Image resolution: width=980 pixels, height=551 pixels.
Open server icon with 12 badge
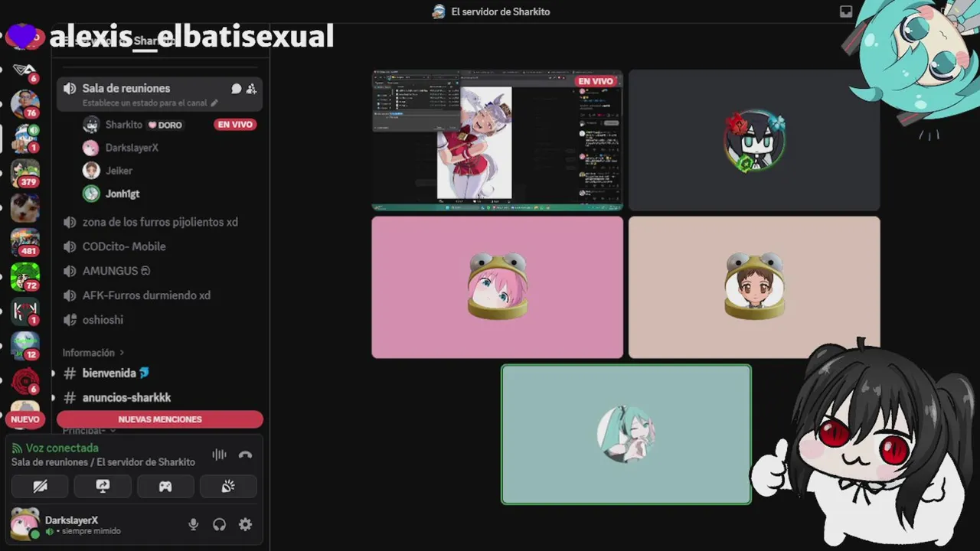tap(24, 346)
